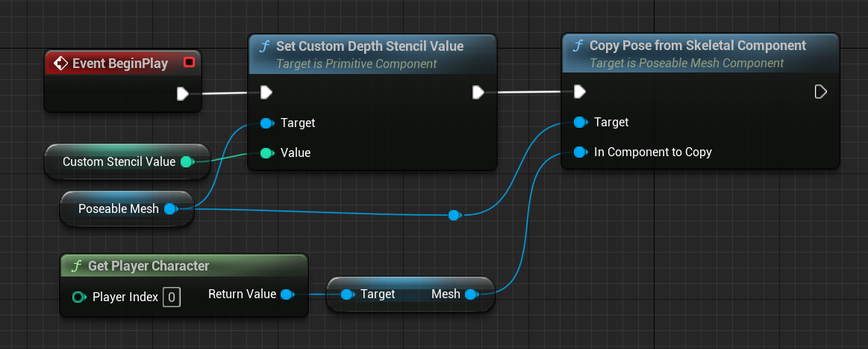Click the Mesh output pin
This screenshot has height=349, width=868.
pyautogui.click(x=471, y=294)
